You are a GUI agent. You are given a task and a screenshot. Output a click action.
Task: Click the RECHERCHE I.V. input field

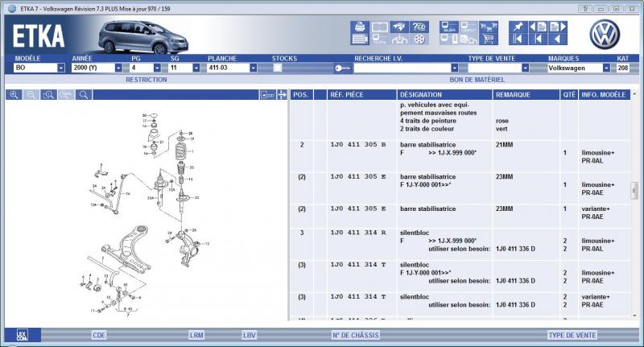point(402,68)
